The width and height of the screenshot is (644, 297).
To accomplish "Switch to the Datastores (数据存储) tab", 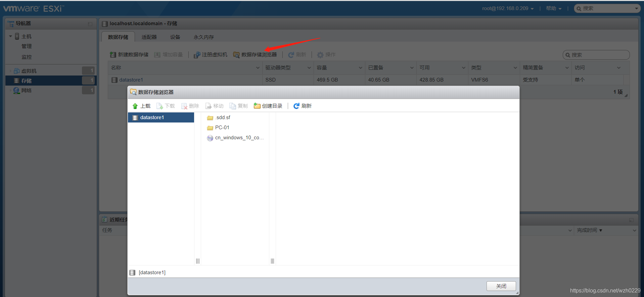I will pos(118,37).
